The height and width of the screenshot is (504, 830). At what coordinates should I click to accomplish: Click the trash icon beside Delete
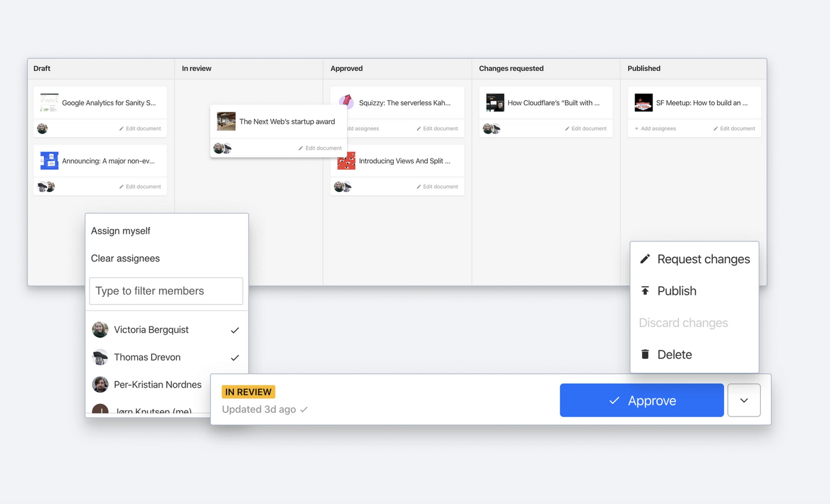644,354
